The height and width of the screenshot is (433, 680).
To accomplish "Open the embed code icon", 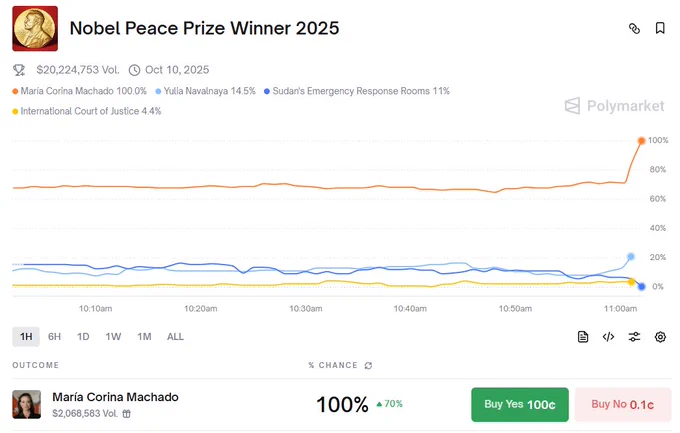I will (x=608, y=337).
